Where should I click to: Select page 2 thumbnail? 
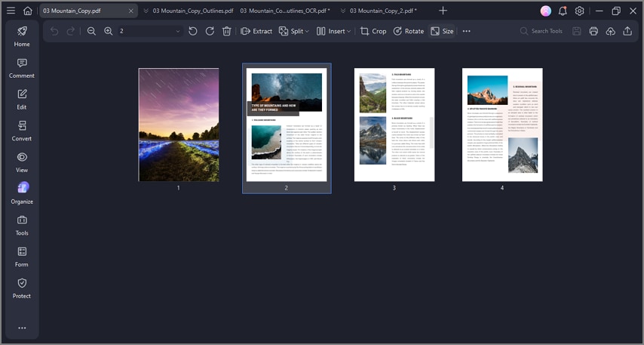(287, 125)
